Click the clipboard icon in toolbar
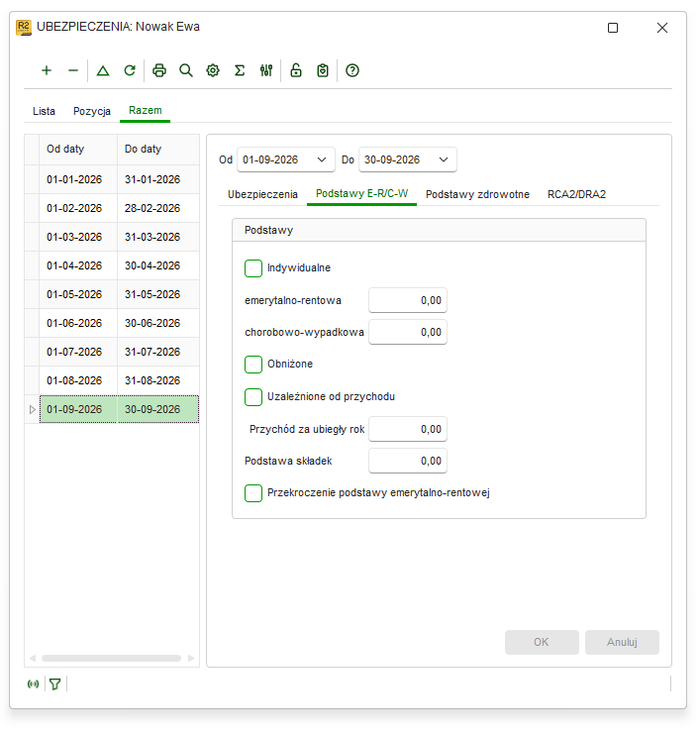Image resolution: width=700 pixels, height=737 pixels. [323, 70]
